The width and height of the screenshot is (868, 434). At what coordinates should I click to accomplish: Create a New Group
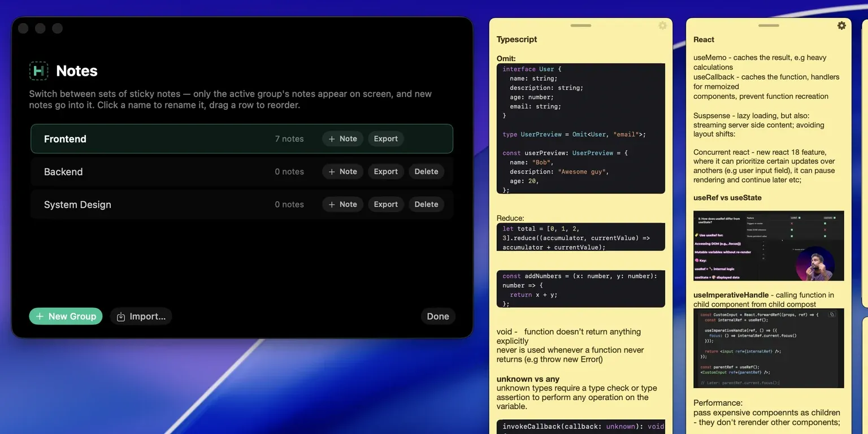[66, 316]
